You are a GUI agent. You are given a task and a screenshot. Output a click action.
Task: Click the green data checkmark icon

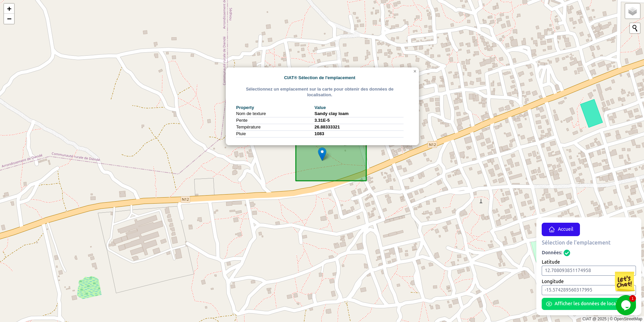click(567, 253)
